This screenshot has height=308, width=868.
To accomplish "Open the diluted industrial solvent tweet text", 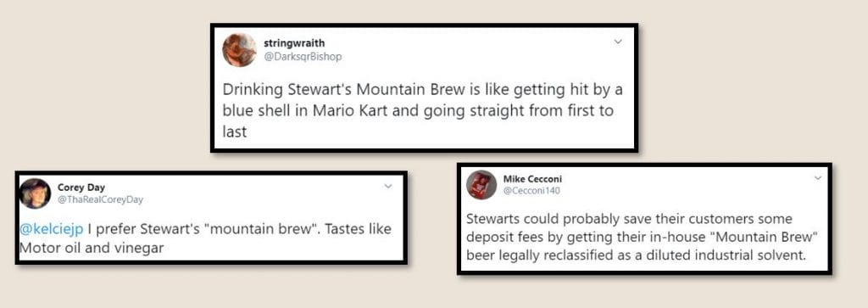I will coord(643,237).
